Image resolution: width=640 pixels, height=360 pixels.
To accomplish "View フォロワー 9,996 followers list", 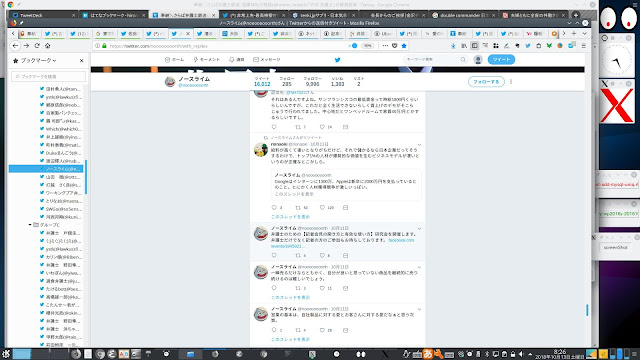I will [313, 82].
